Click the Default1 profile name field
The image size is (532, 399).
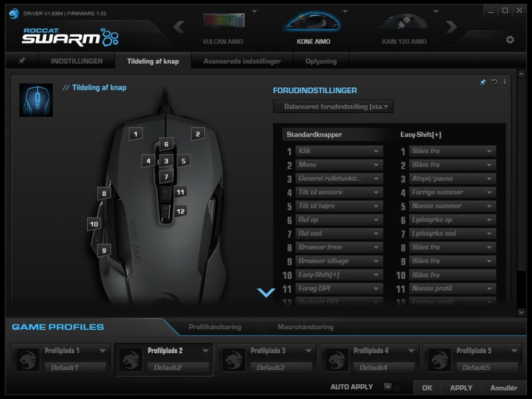tap(76, 368)
